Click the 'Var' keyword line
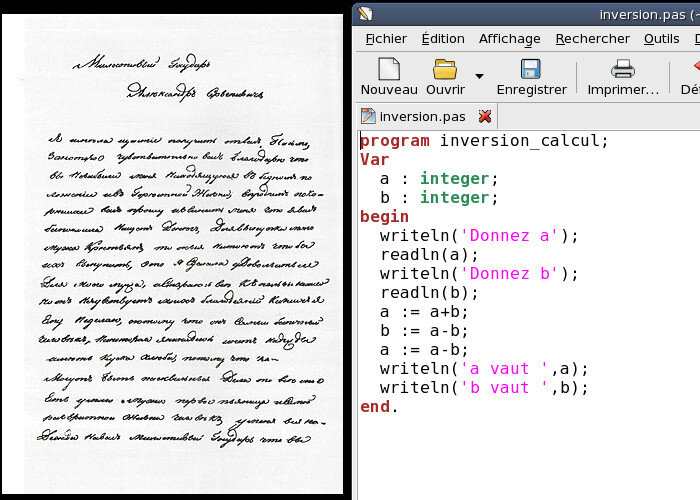The image size is (700, 500). tap(375, 160)
